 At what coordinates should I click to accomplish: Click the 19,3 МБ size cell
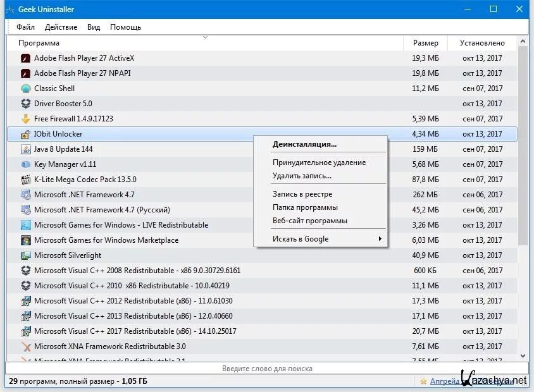[425, 58]
